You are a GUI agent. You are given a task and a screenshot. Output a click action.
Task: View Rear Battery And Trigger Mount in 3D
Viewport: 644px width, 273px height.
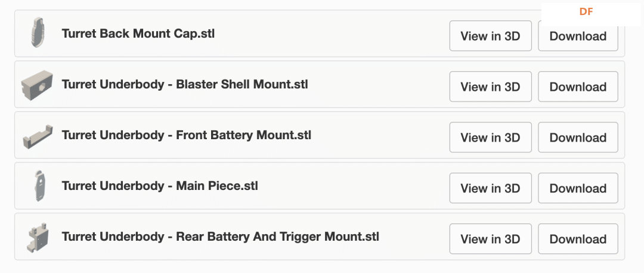click(x=490, y=239)
